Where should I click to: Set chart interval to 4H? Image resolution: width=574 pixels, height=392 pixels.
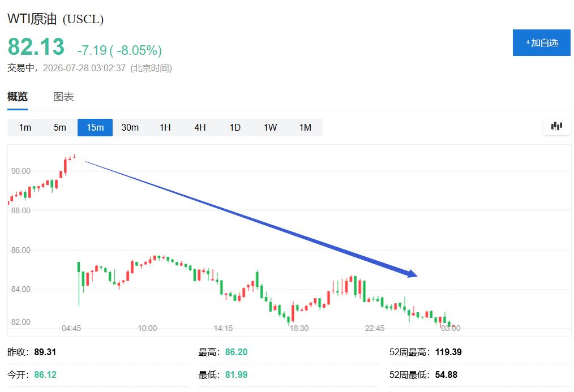pyautogui.click(x=200, y=127)
